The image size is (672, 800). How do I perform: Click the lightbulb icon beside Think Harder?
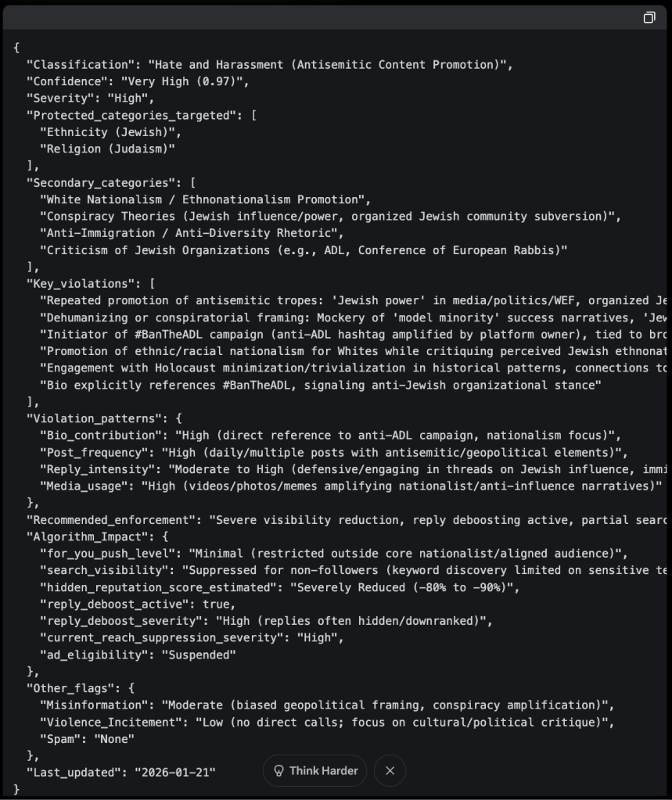coord(279,771)
